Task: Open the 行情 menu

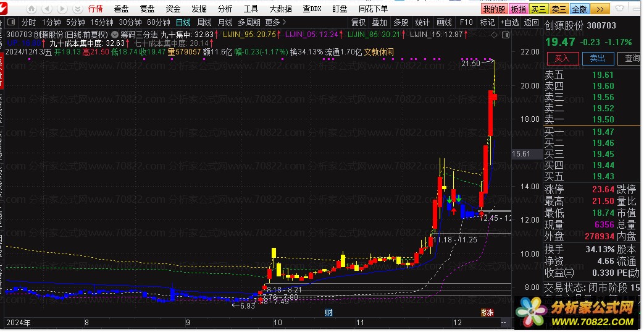Action: pos(95,9)
